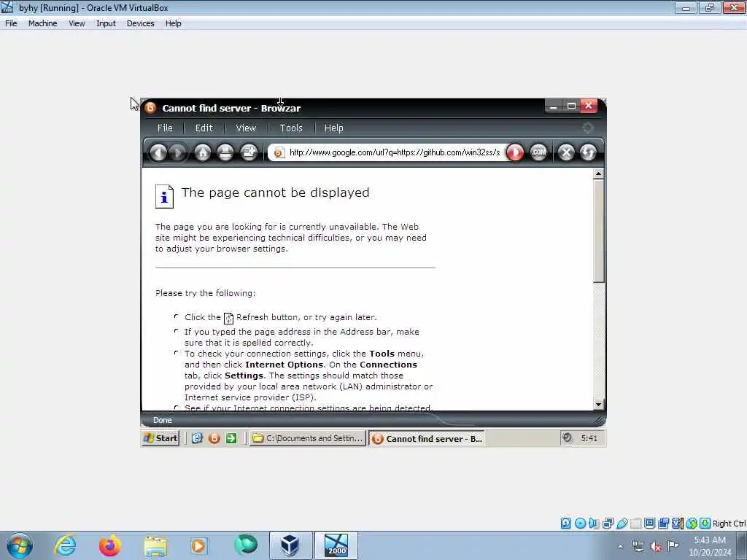The width and height of the screenshot is (747, 560).
Task: Switch to C:\Documents and Settings taskbar window
Action: pyautogui.click(x=308, y=438)
